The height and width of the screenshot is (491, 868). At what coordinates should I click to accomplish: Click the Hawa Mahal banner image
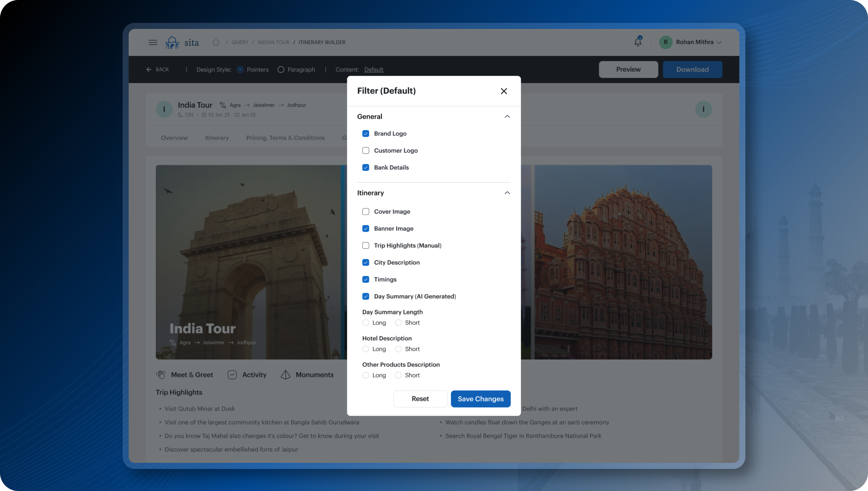(623, 262)
